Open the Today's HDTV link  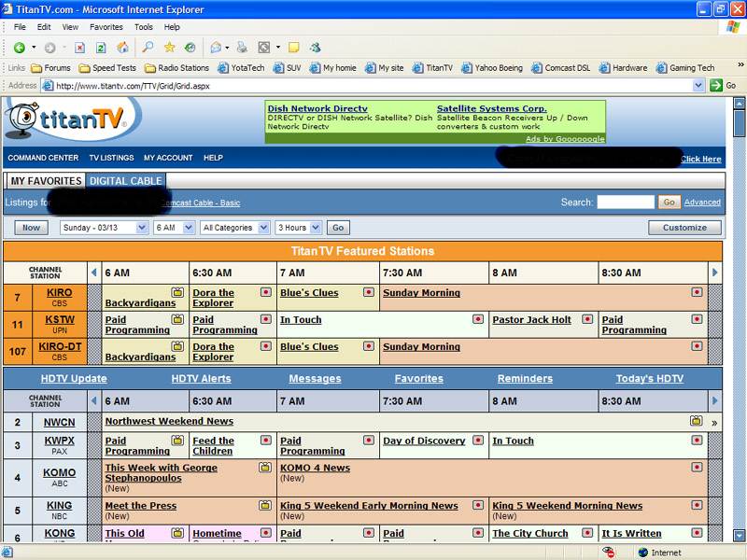click(649, 379)
